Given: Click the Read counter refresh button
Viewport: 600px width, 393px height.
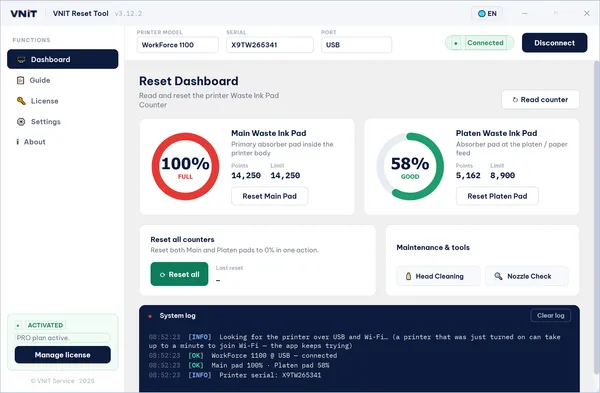Looking at the screenshot, I should point(540,99).
